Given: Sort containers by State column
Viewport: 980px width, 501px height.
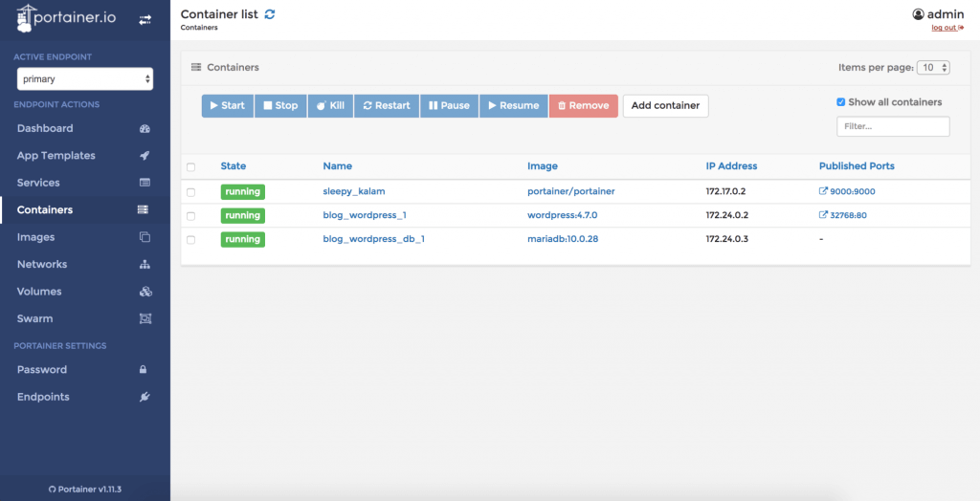Looking at the screenshot, I should pyautogui.click(x=233, y=166).
